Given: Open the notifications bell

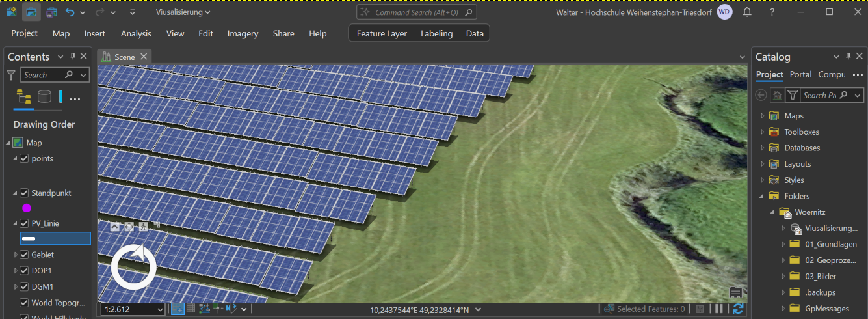Looking at the screenshot, I should (x=747, y=12).
